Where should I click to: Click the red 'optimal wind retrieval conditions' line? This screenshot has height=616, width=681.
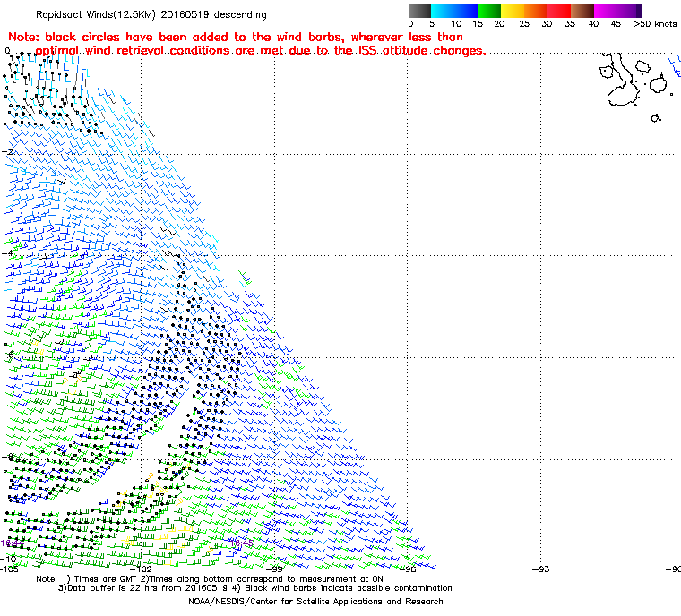click(x=260, y=51)
